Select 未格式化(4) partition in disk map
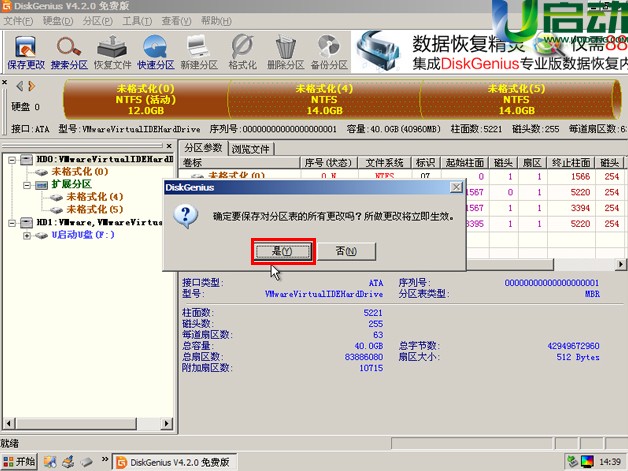This screenshot has height=471, width=628. (x=324, y=99)
